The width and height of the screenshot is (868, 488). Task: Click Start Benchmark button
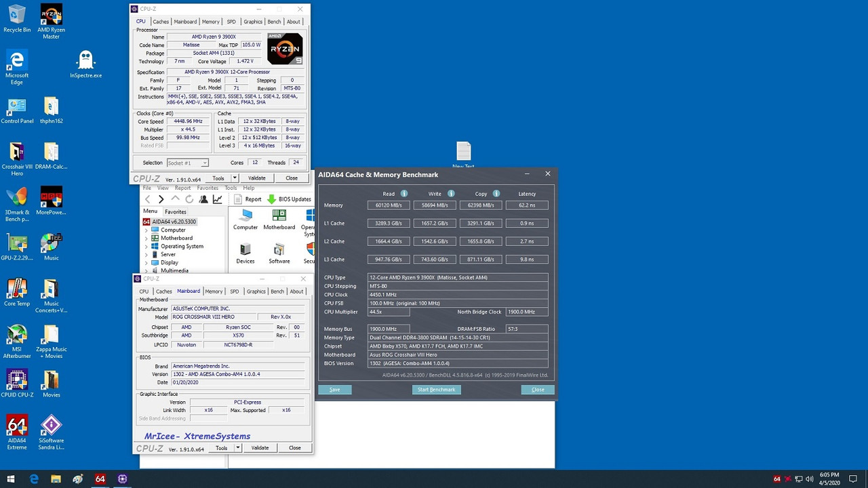click(436, 390)
